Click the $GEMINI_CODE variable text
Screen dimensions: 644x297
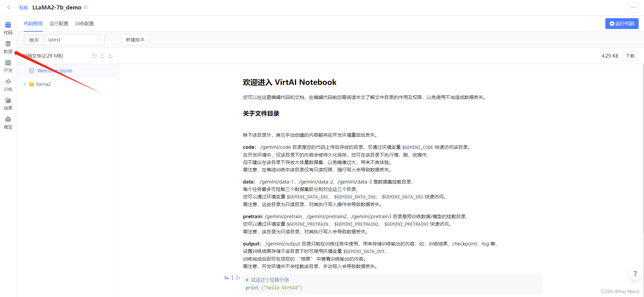tap(418, 147)
